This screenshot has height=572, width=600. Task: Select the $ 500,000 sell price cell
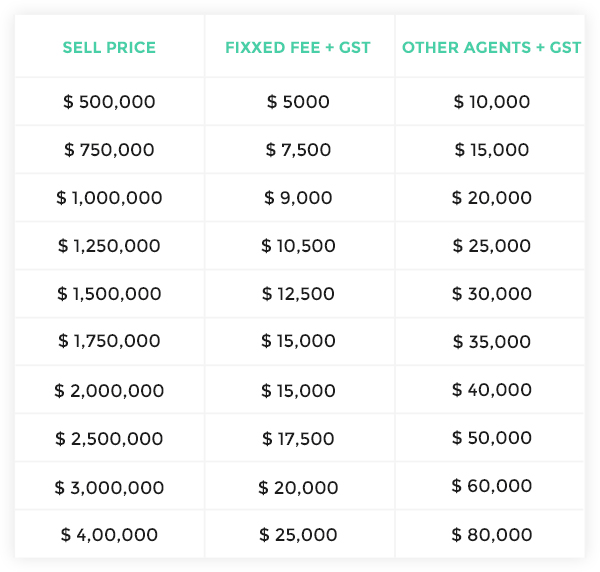coord(109,102)
